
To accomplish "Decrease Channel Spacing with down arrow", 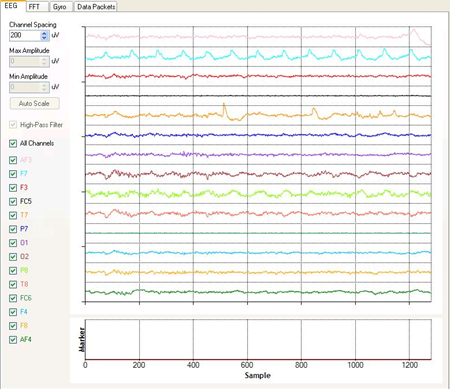I will (x=45, y=38).
